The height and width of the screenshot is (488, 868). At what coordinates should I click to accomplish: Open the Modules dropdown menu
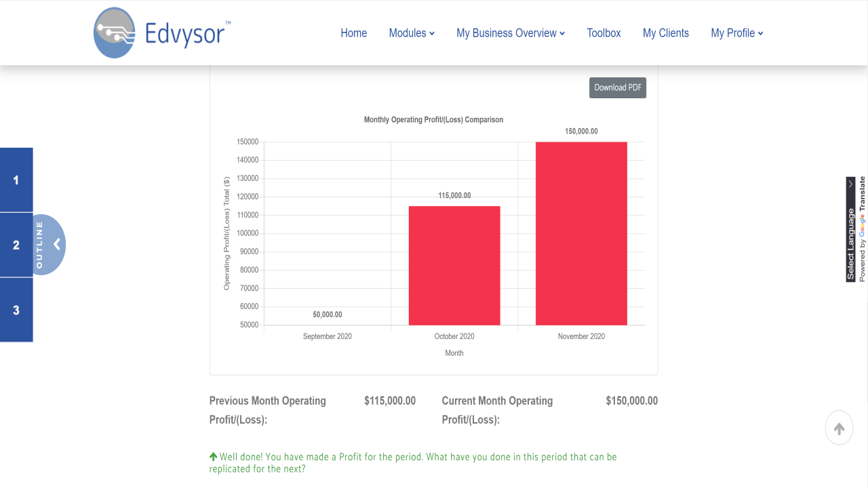coord(412,33)
